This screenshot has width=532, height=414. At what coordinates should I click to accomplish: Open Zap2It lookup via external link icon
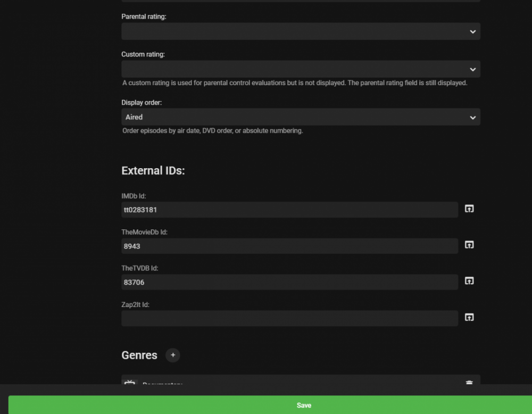pos(469,317)
